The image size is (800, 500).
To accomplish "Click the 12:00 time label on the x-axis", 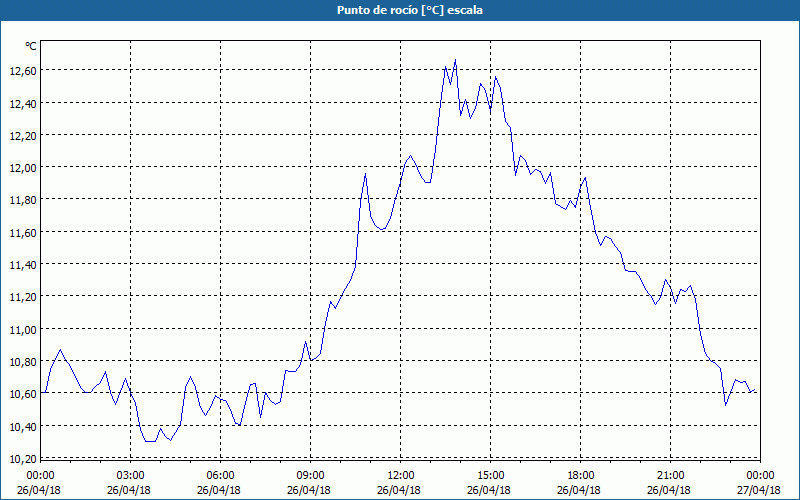I will pos(401,476).
